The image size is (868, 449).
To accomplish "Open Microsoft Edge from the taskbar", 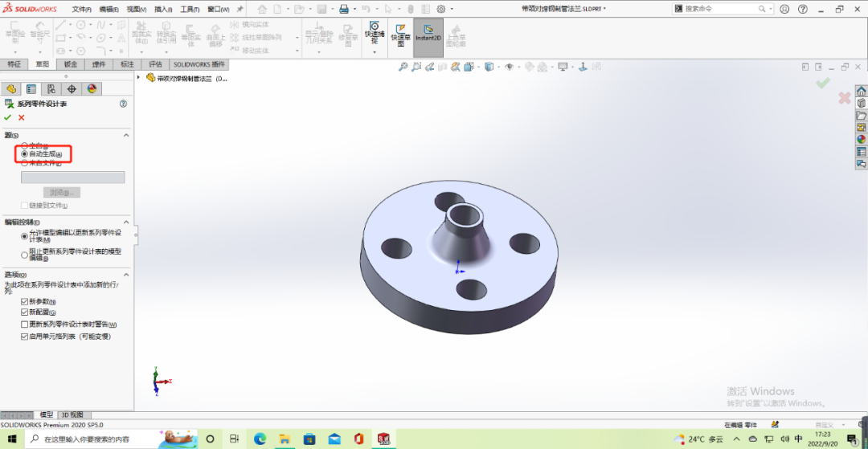I will [260, 439].
